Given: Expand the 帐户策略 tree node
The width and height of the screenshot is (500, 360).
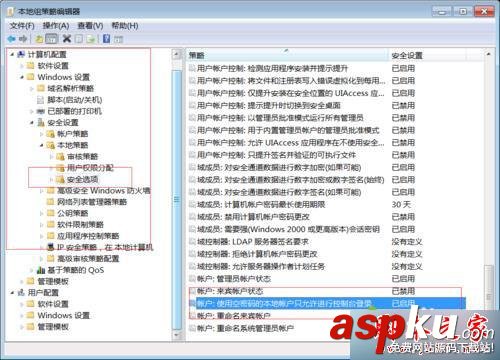Looking at the screenshot, I should pos(42,134).
